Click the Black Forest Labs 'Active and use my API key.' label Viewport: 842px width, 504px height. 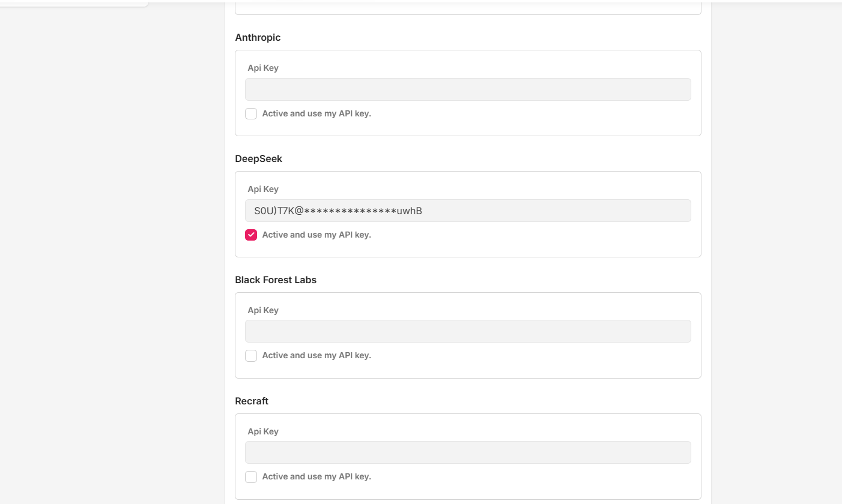[x=317, y=355]
